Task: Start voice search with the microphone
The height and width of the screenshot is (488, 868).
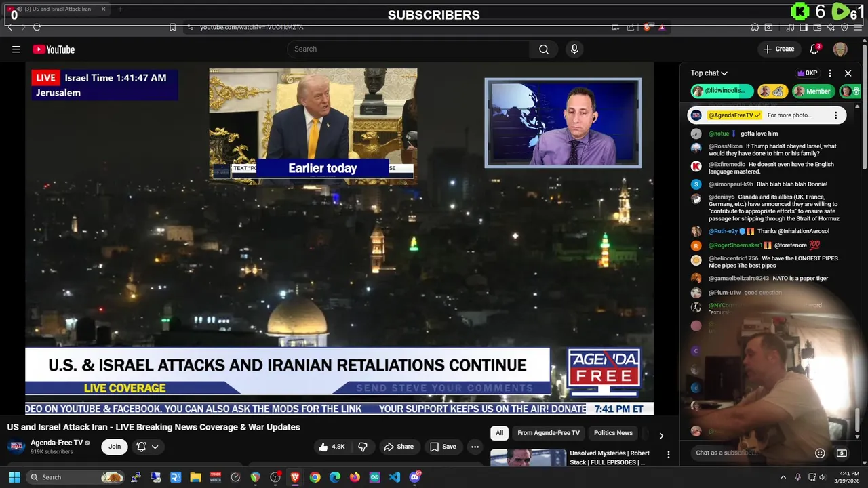Action: click(574, 49)
